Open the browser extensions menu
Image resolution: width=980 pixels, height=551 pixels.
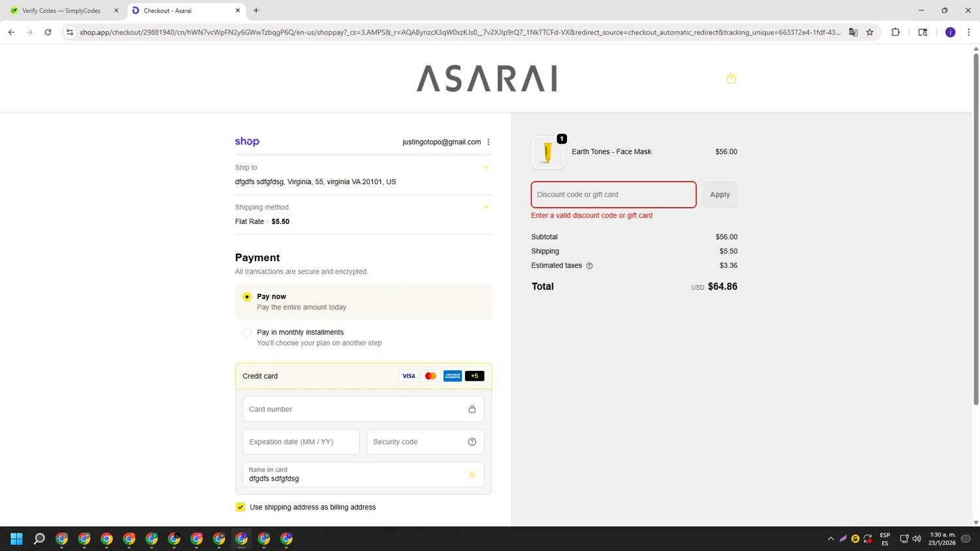pyautogui.click(x=896, y=32)
